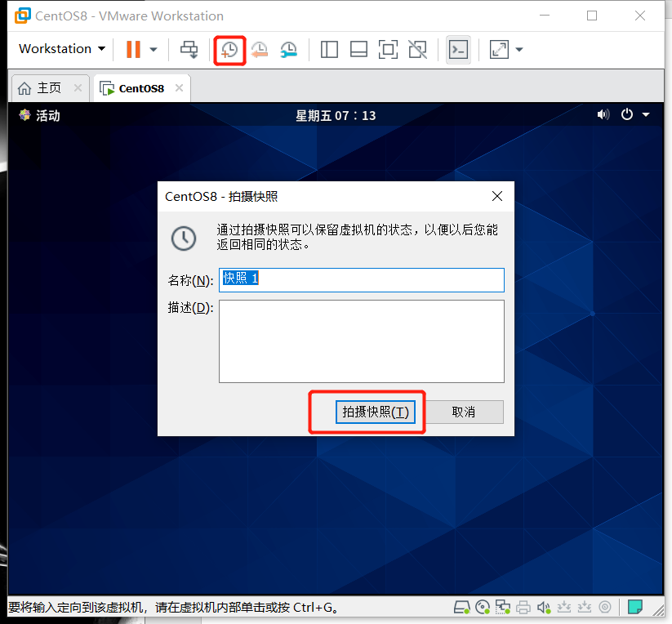Click the snapshot name input field
This screenshot has width=672, height=624.
tap(359, 279)
